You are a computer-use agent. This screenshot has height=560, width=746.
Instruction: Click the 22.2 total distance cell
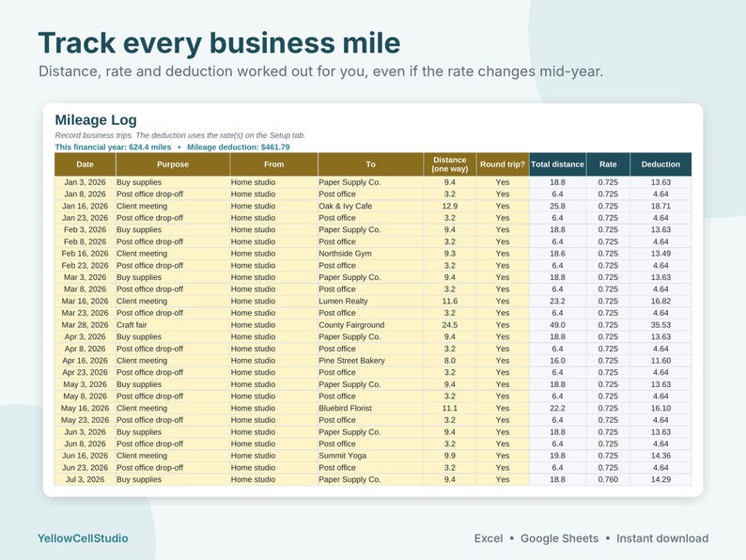557,408
